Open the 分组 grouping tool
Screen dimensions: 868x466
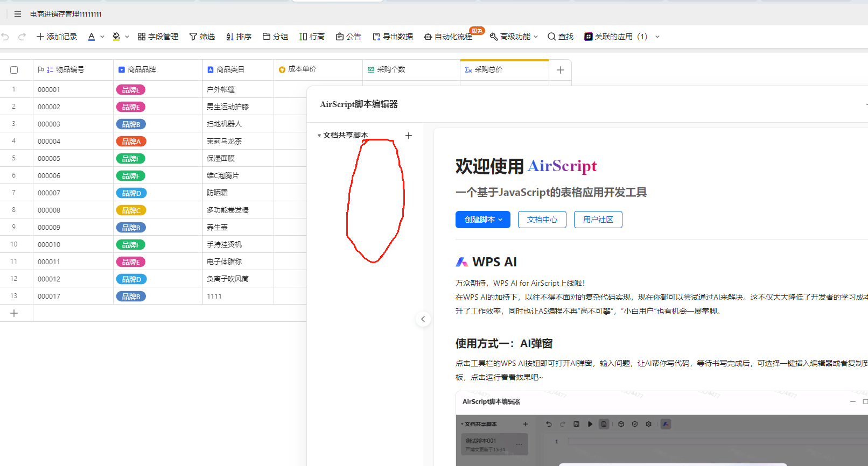coord(275,37)
